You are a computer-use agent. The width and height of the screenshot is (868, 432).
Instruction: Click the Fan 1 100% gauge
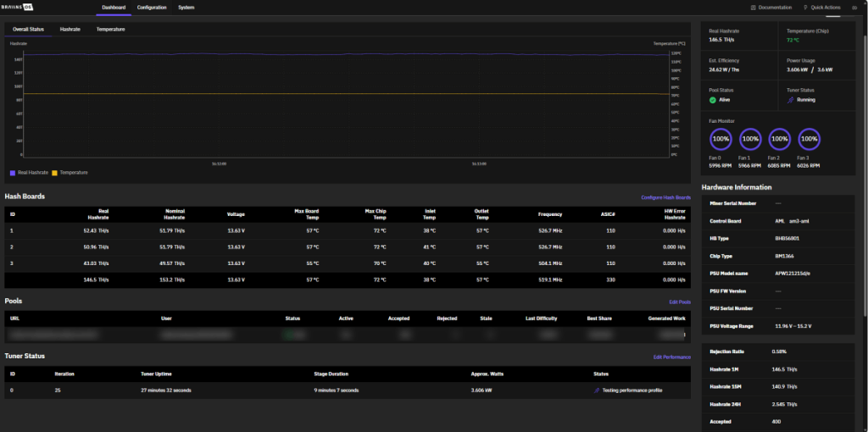[750, 140]
